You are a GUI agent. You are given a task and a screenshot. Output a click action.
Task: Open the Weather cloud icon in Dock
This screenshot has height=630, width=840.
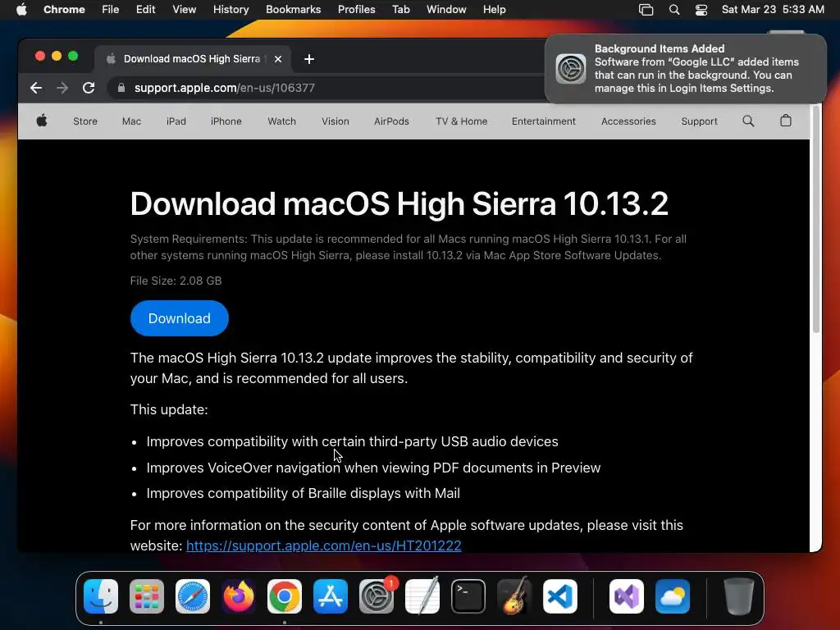[673, 596]
